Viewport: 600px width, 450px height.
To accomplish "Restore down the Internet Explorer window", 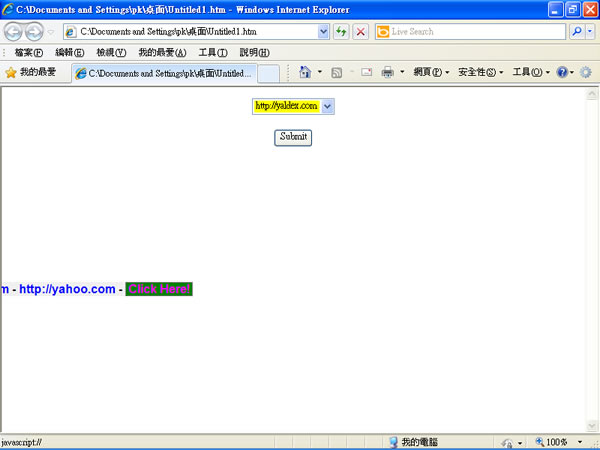I will [573, 10].
